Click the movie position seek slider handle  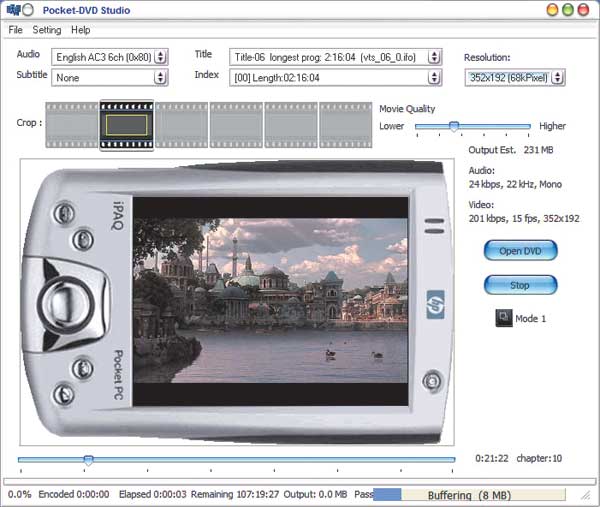(x=88, y=460)
